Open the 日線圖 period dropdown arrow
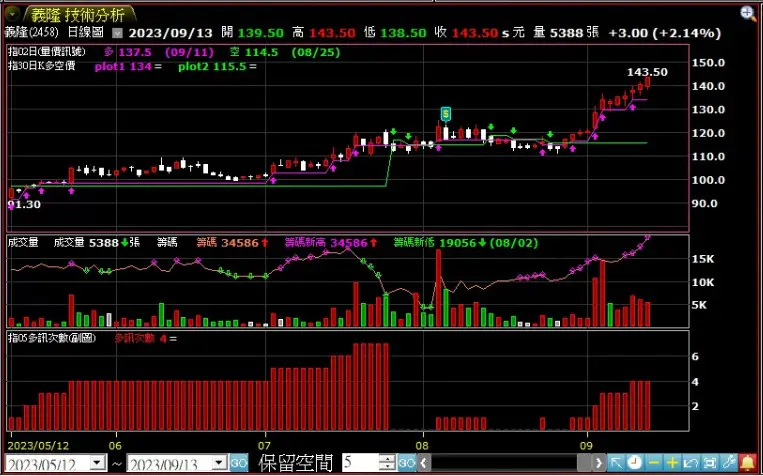763x476 pixels. [x=117, y=33]
